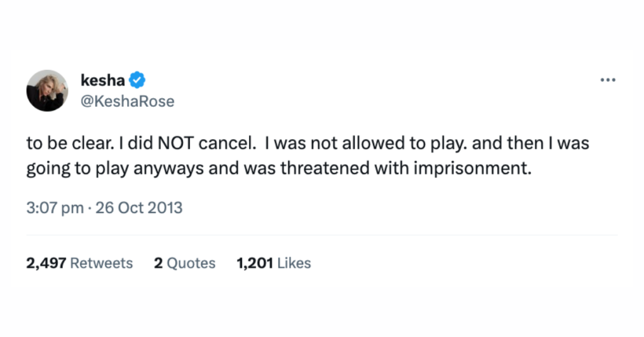Open the tweet's three-dot more options menu

[x=607, y=80]
